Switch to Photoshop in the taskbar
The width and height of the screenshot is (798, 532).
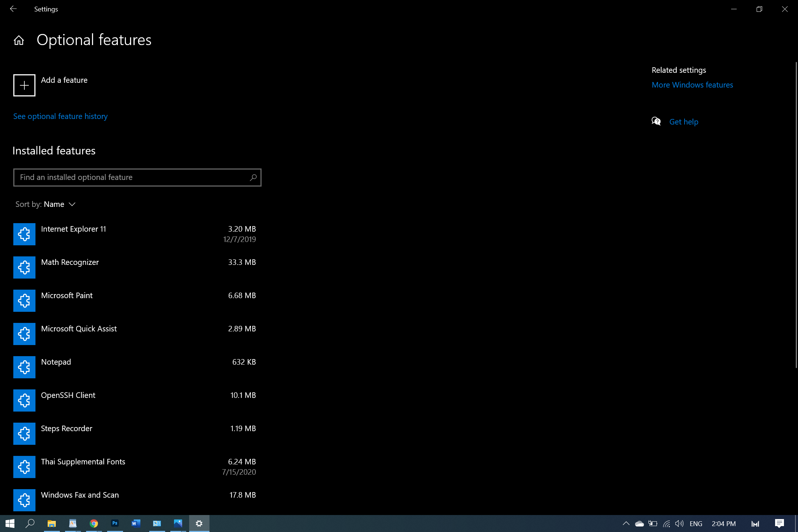pyautogui.click(x=115, y=524)
